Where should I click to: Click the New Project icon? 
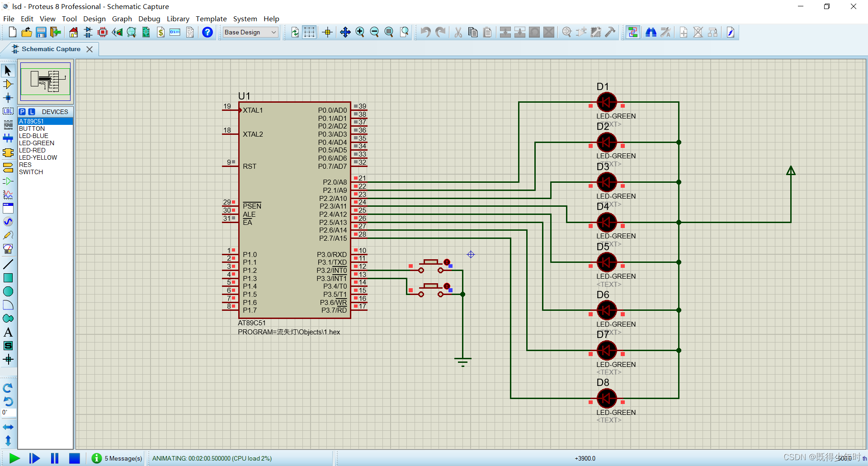13,32
